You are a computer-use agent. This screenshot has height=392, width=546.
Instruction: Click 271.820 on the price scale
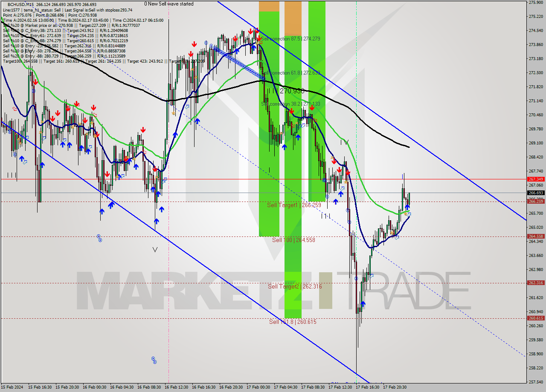(536, 87)
